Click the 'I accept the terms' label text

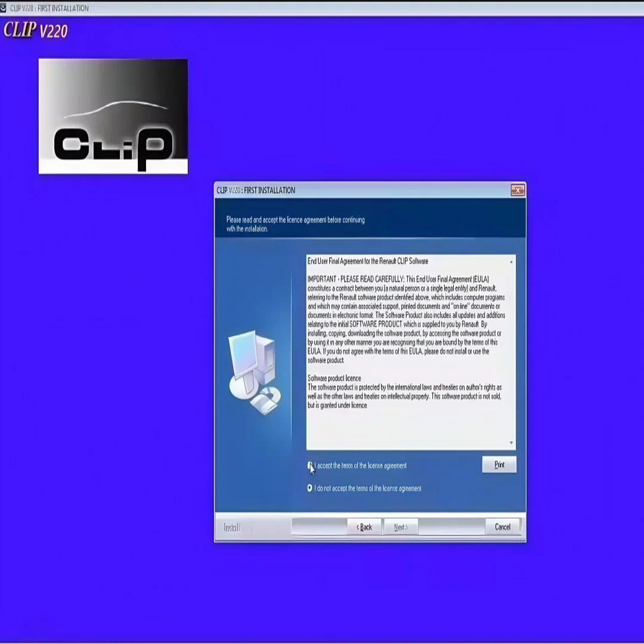coord(361,465)
